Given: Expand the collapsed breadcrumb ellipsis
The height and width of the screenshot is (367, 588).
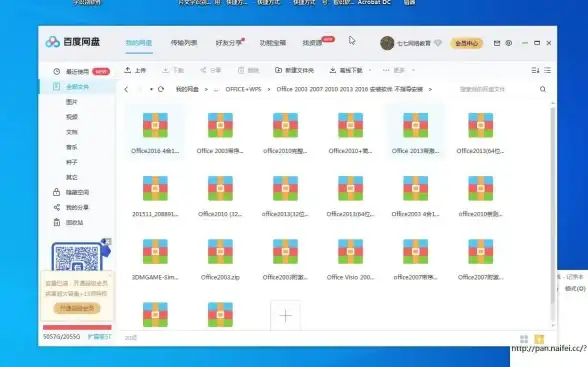Looking at the screenshot, I should pos(216,90).
